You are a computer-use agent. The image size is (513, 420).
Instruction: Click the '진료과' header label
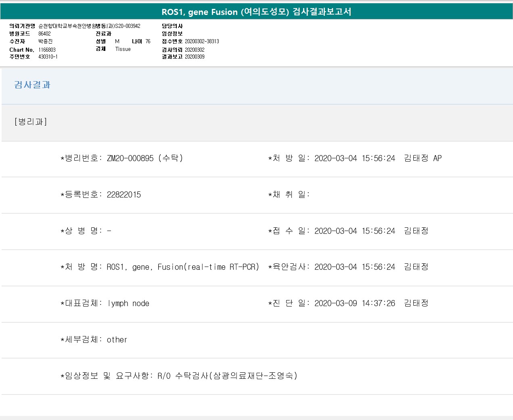(103, 34)
